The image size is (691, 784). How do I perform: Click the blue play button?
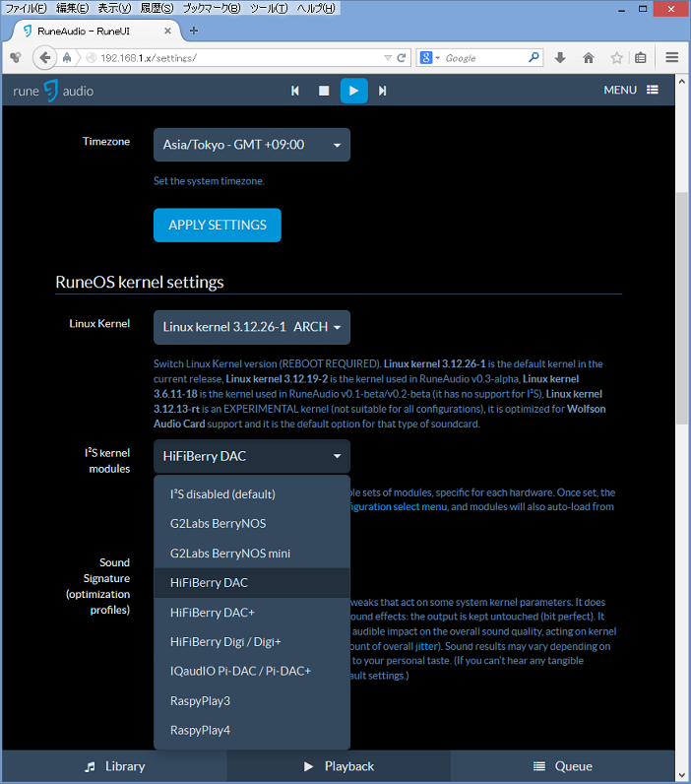(353, 91)
